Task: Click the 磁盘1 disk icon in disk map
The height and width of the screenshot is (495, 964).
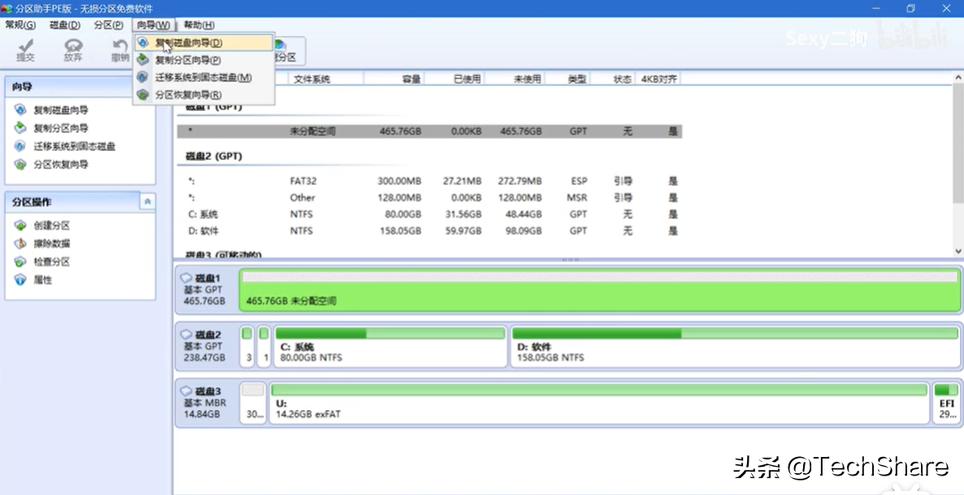Action: [186, 279]
